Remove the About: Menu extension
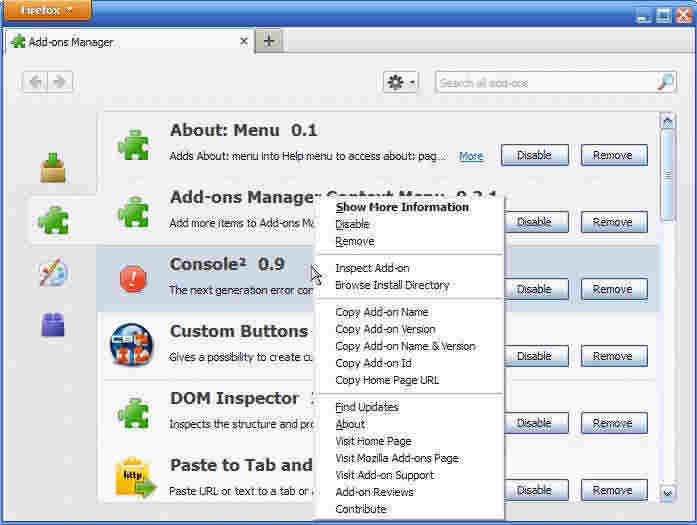The height and width of the screenshot is (525, 697). point(613,155)
